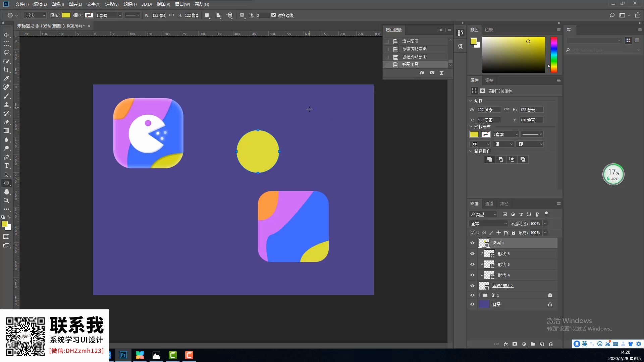Open the 滤镜 menu
Screen dimensions: 644x362
coord(130,4)
